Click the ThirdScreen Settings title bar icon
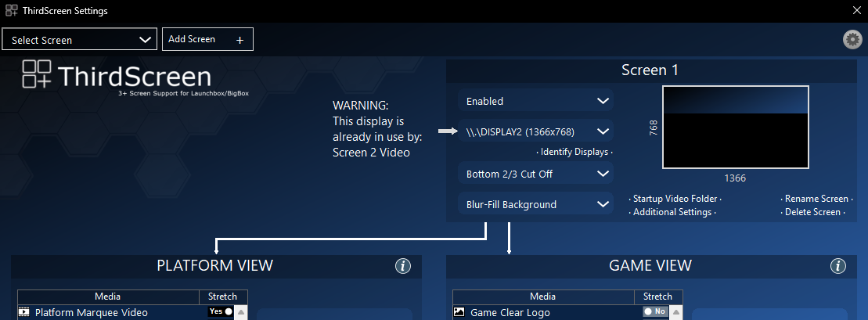 point(11,10)
